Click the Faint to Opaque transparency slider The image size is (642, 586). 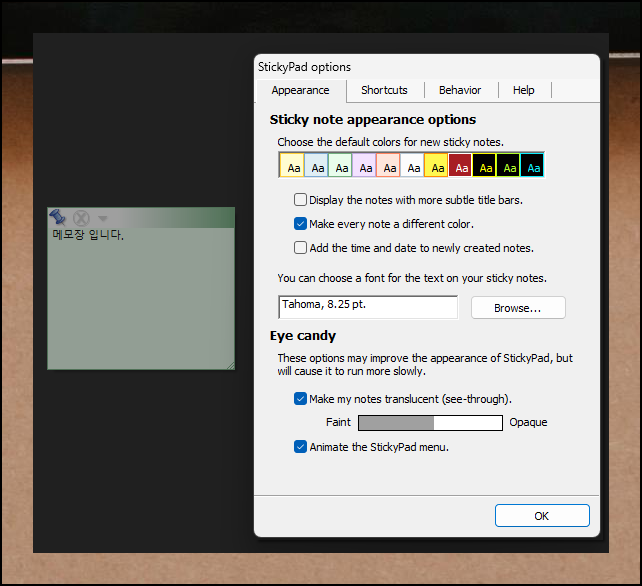[430, 423]
